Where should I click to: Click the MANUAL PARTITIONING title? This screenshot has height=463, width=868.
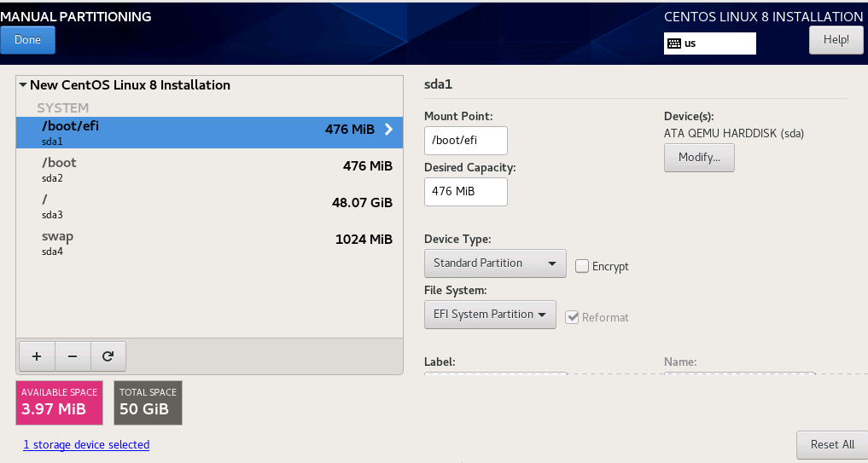click(76, 16)
